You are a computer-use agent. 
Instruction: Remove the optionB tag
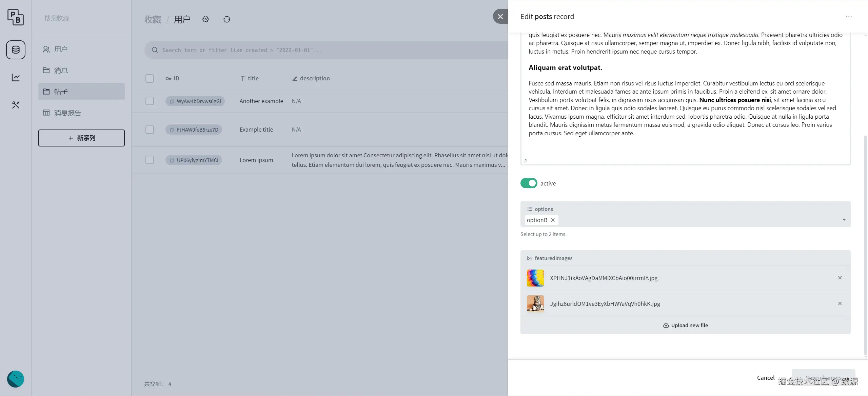[x=553, y=220]
